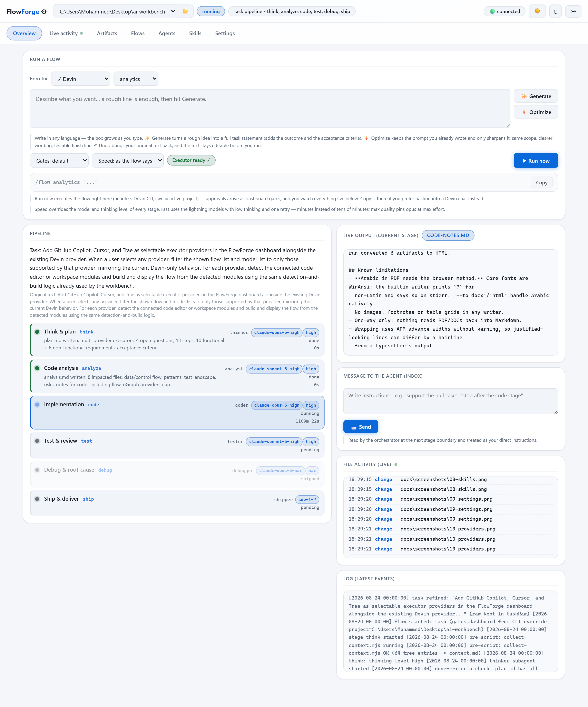The height and width of the screenshot is (707, 588).
Task: Click the Ship & deliver status dot
Action: coord(37,499)
